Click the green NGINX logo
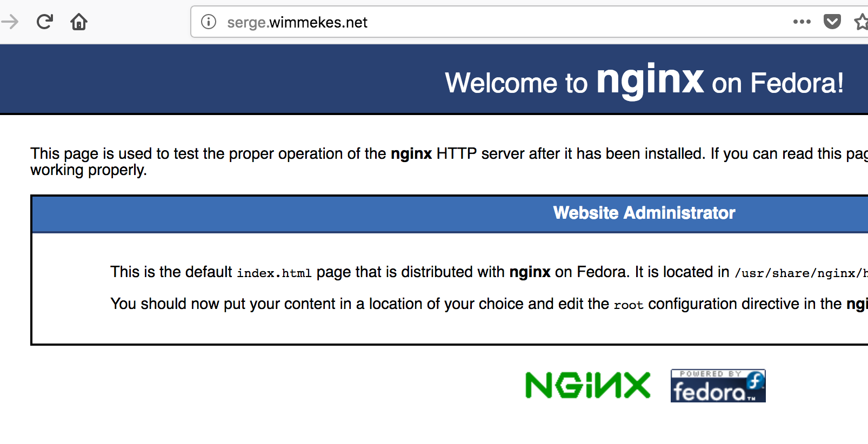The image size is (868, 444). pyautogui.click(x=587, y=385)
